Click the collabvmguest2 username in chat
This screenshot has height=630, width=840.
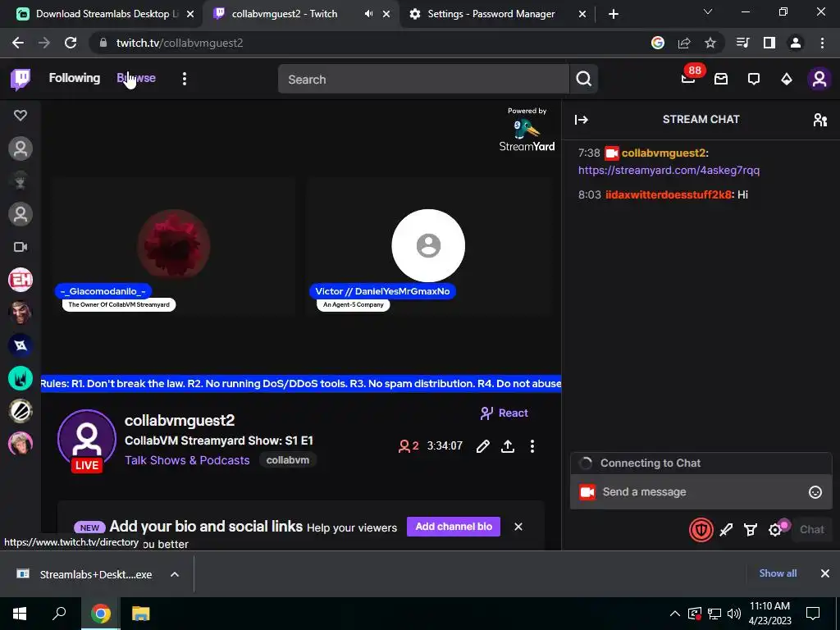pos(663,153)
